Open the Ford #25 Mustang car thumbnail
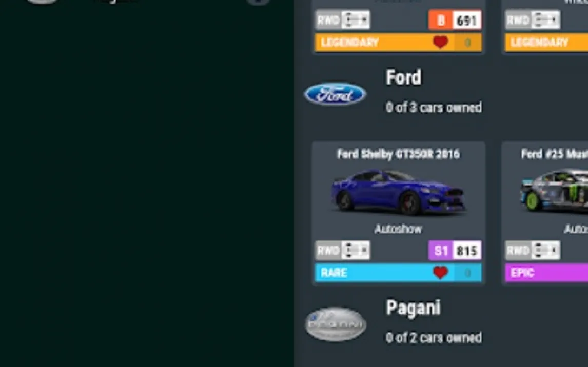The height and width of the screenshot is (367, 588). (554, 191)
